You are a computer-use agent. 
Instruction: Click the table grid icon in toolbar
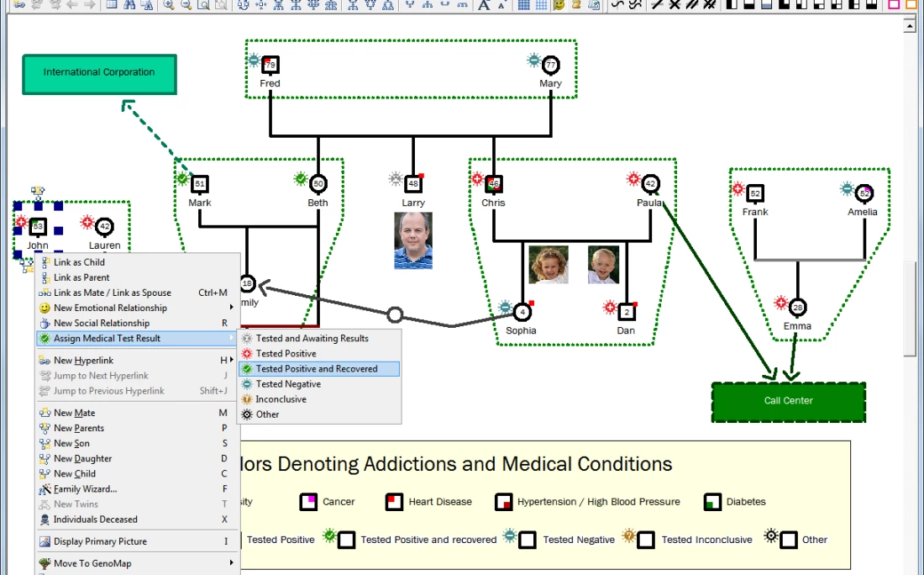(x=523, y=4)
